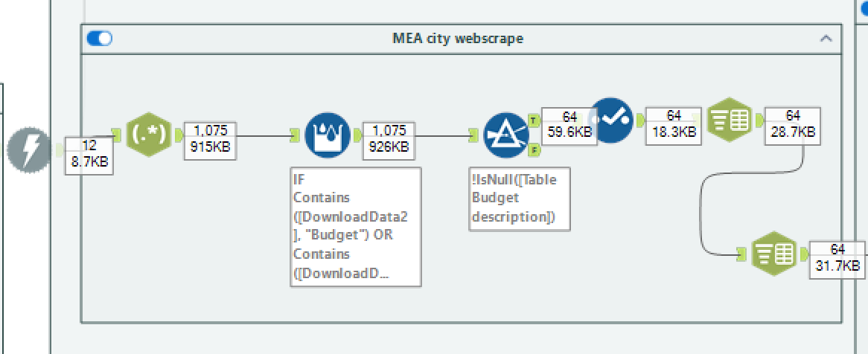Viewport: 868px width, 354px height.
Task: Click the 1,075 records 926KB label
Action: [389, 141]
